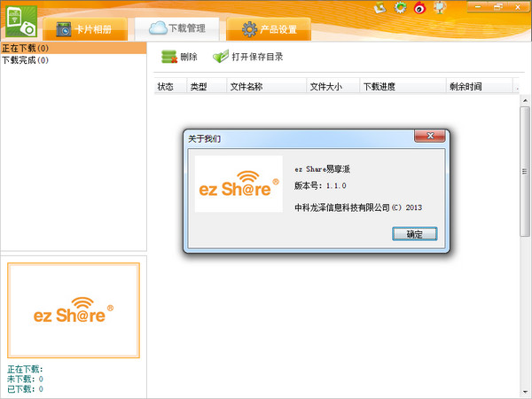The width and height of the screenshot is (532, 399).
Task: Click the ez Share preview thumbnail in left panel
Action: click(x=74, y=310)
